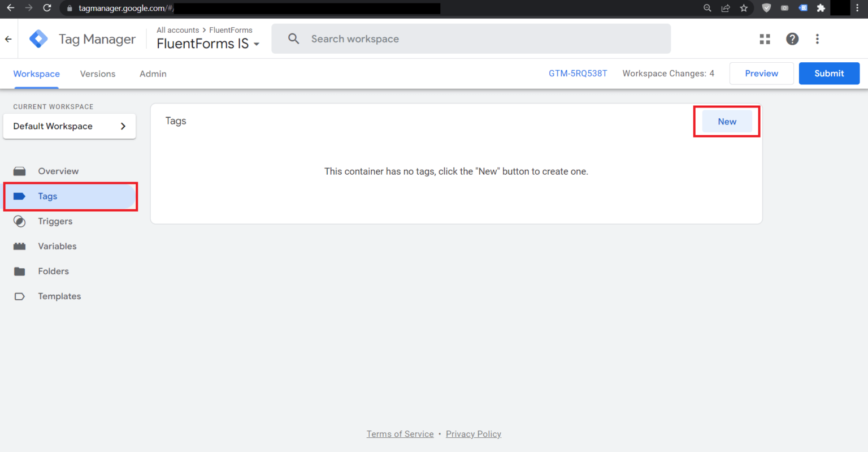Open the Triggers panel

55,221
